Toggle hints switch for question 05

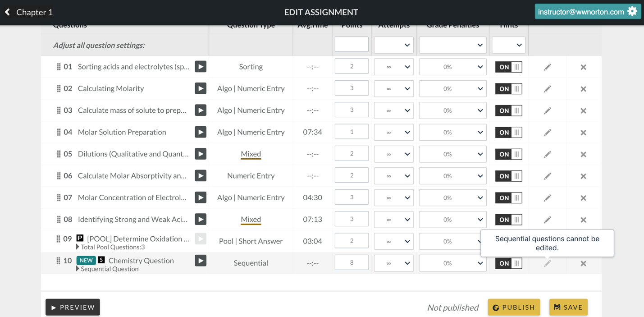click(508, 154)
